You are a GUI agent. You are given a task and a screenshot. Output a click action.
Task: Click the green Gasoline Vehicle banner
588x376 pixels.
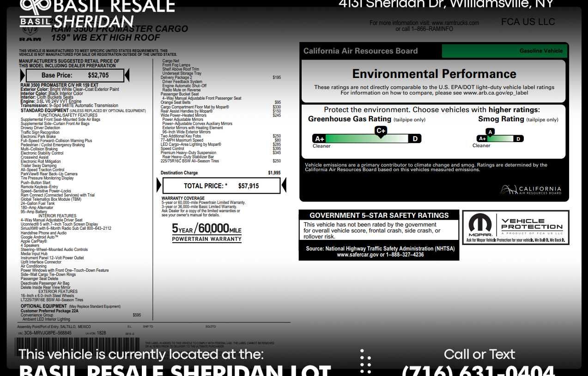504,51
